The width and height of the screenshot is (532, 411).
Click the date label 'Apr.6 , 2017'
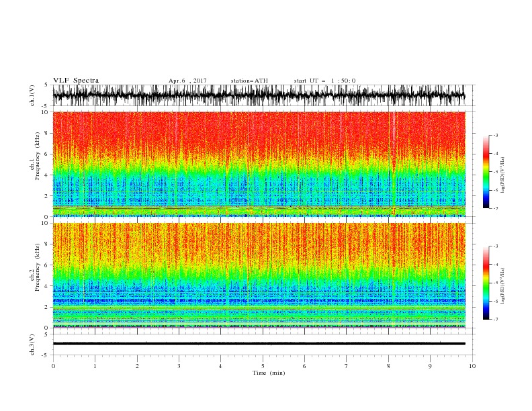coord(187,81)
